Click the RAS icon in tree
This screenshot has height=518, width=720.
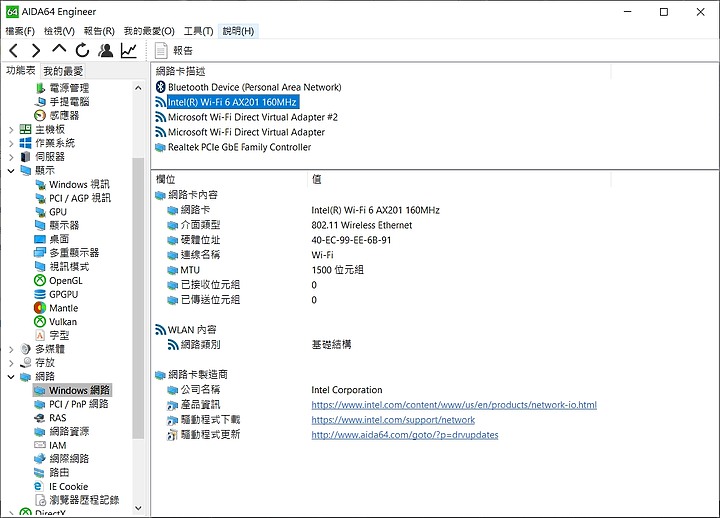[x=40, y=418]
